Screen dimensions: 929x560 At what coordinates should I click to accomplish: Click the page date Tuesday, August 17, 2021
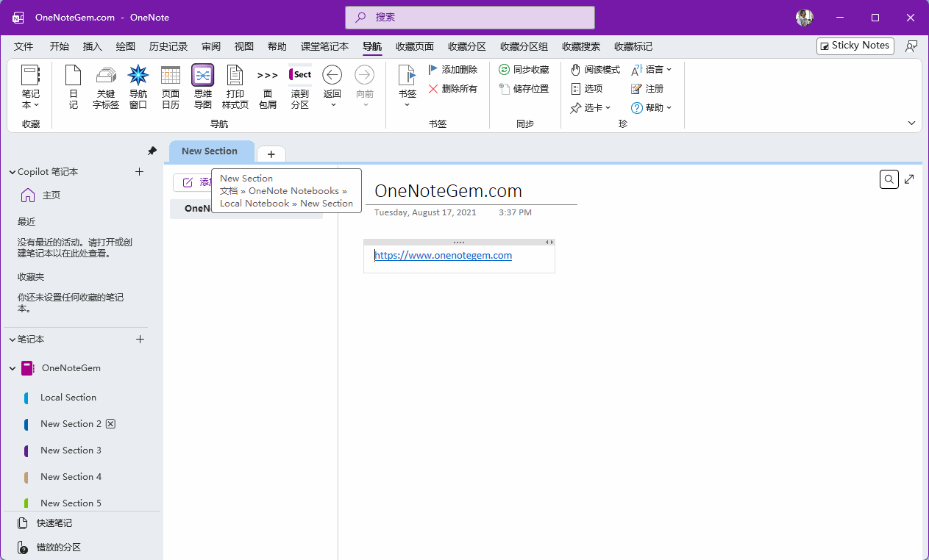pyautogui.click(x=425, y=212)
